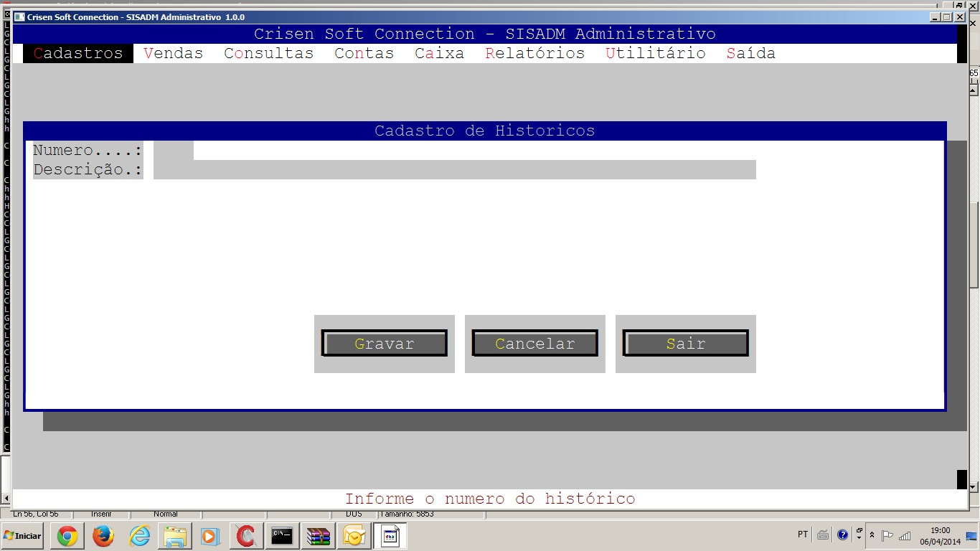Screen dimensions: 980x551
Task: Click the Cancelar button
Action: 535,344
